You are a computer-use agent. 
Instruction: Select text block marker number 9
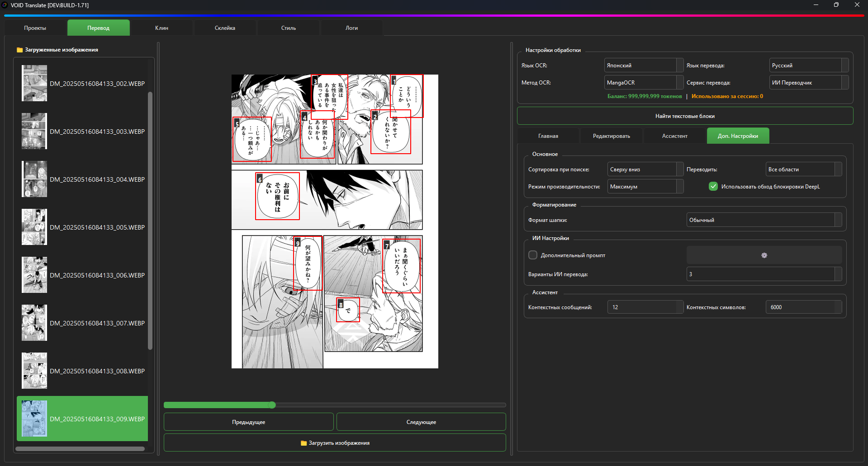[x=298, y=243]
